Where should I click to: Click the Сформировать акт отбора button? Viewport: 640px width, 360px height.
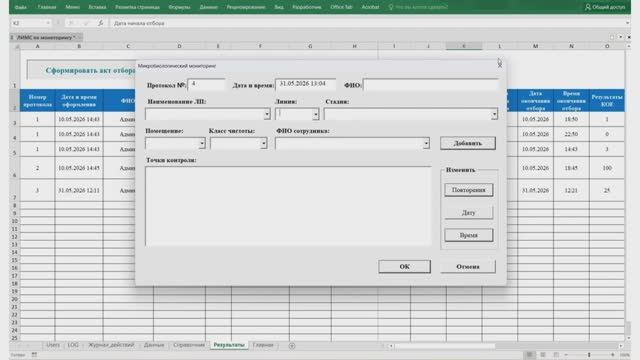(x=82, y=71)
